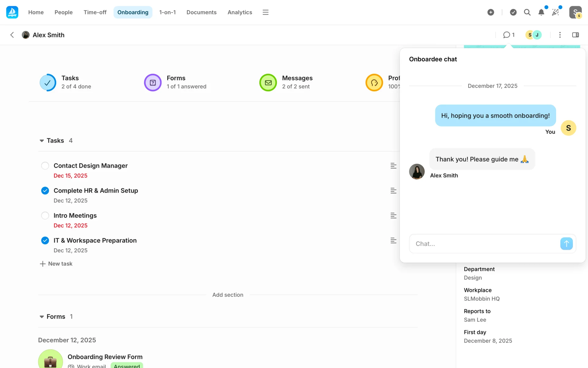Switch to the People tab
This screenshot has width=588, height=368.
(x=63, y=12)
